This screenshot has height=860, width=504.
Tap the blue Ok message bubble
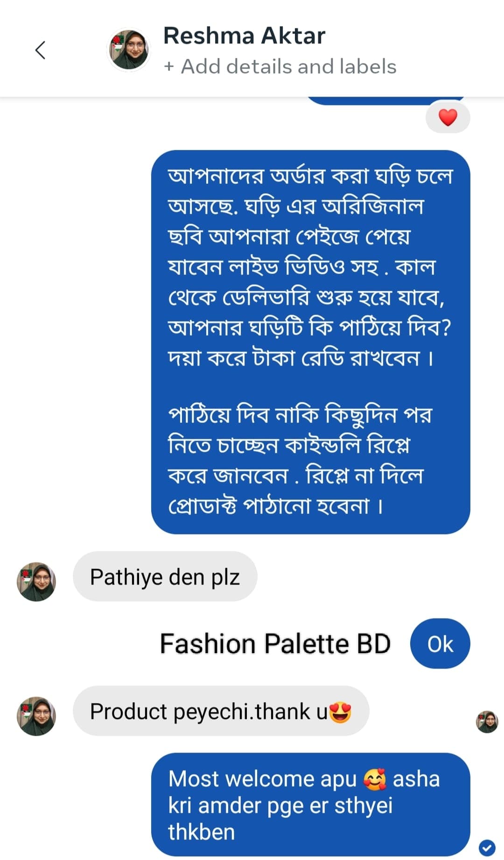(x=440, y=644)
